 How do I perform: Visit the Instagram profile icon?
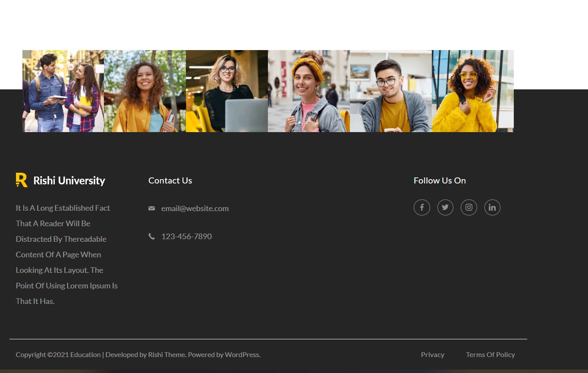469,208
